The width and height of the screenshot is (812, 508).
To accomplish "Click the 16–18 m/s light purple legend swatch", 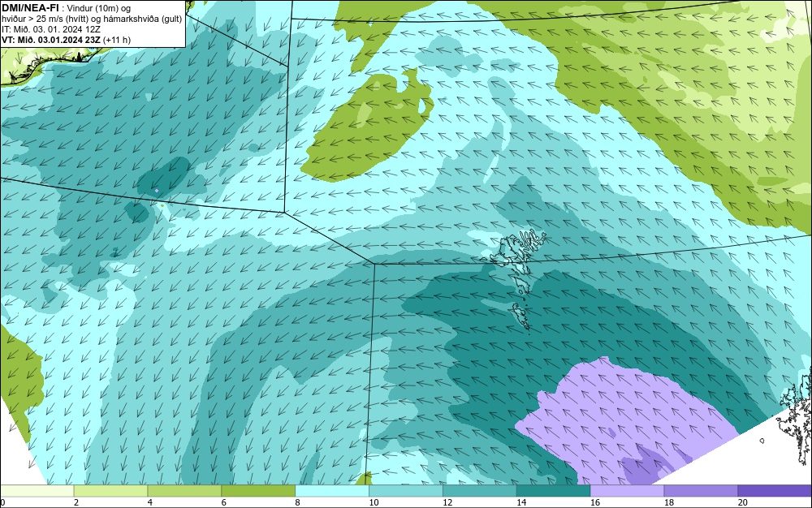I will point(627,491).
